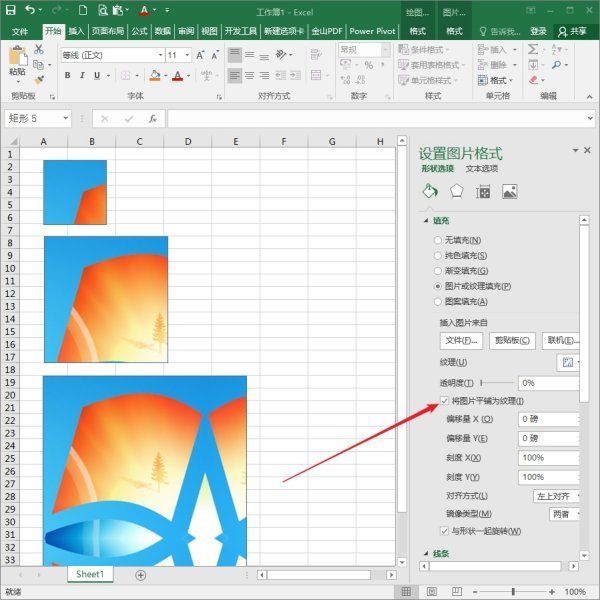The height and width of the screenshot is (600, 600).
Task: Switch to 文本选项 in format pane
Action: pos(482,168)
